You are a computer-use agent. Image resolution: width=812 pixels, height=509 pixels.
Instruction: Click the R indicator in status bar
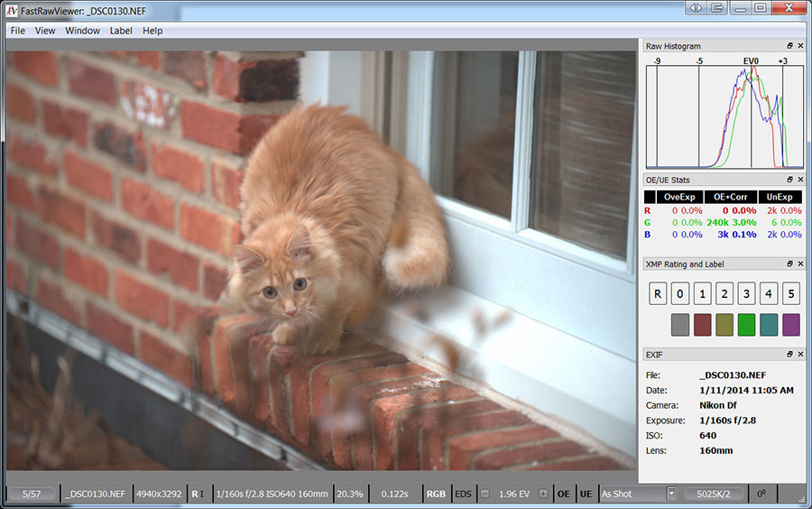click(195, 494)
